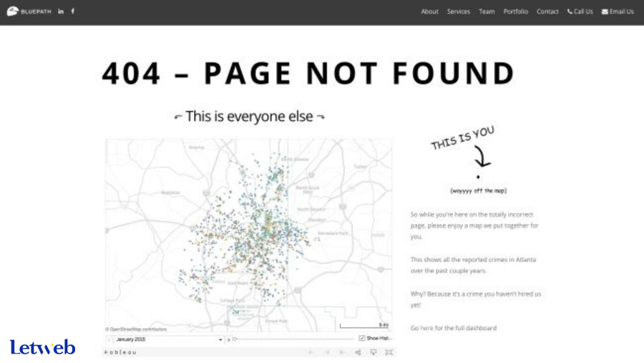The width and height of the screenshot is (644, 363).
Task: Click the Tableau undo arrow
Action: click(x=311, y=352)
